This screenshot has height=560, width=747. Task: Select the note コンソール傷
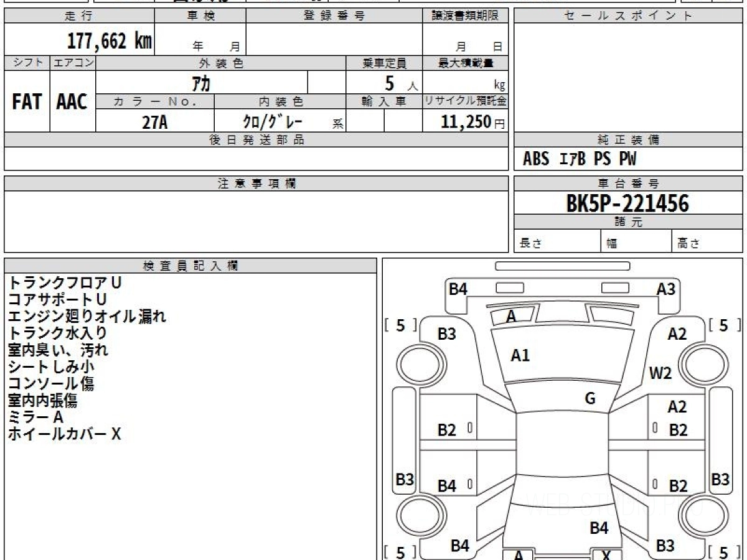(51, 383)
